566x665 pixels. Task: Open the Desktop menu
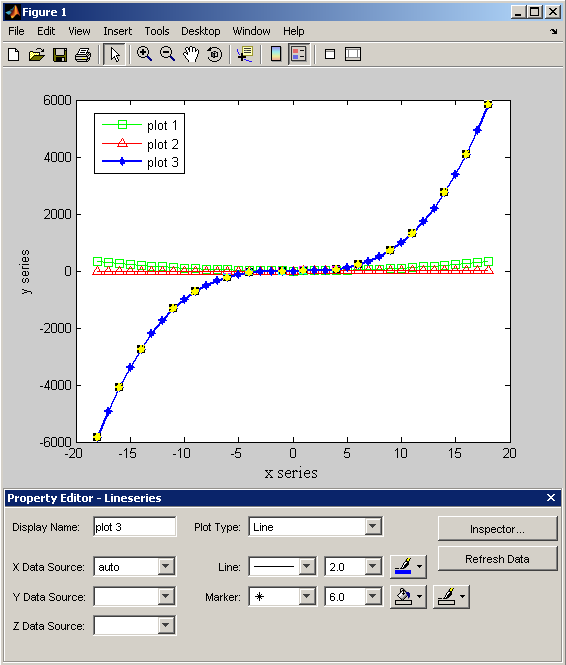[x=201, y=31]
